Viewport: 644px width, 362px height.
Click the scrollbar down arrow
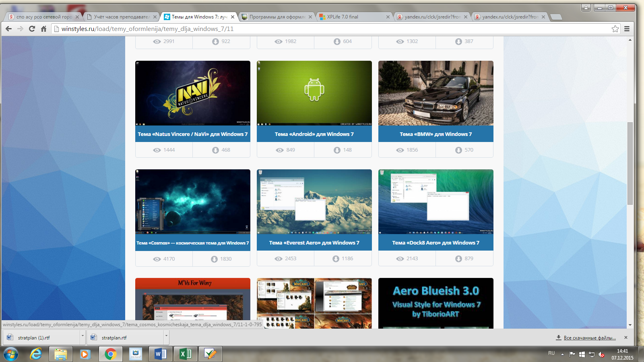coord(630,325)
